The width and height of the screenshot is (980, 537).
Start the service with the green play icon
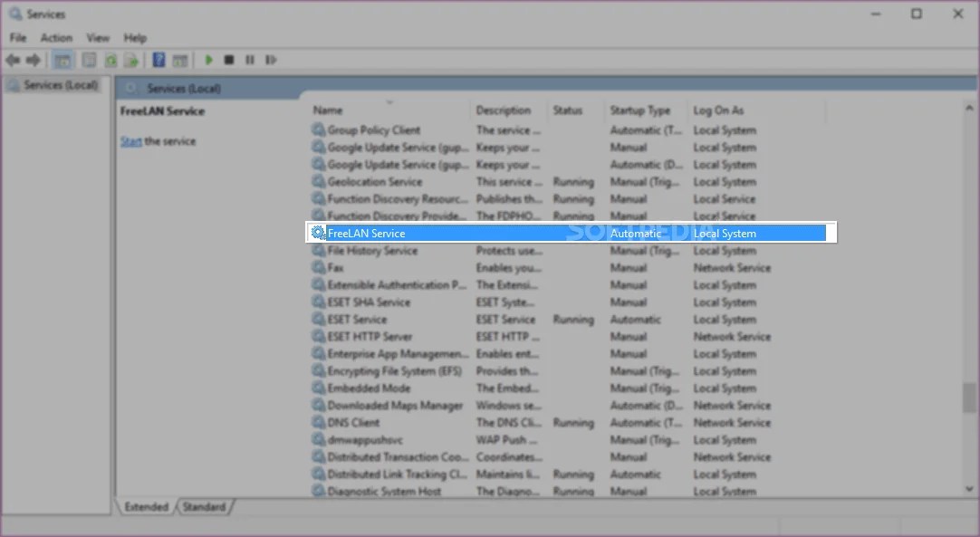[x=208, y=60]
